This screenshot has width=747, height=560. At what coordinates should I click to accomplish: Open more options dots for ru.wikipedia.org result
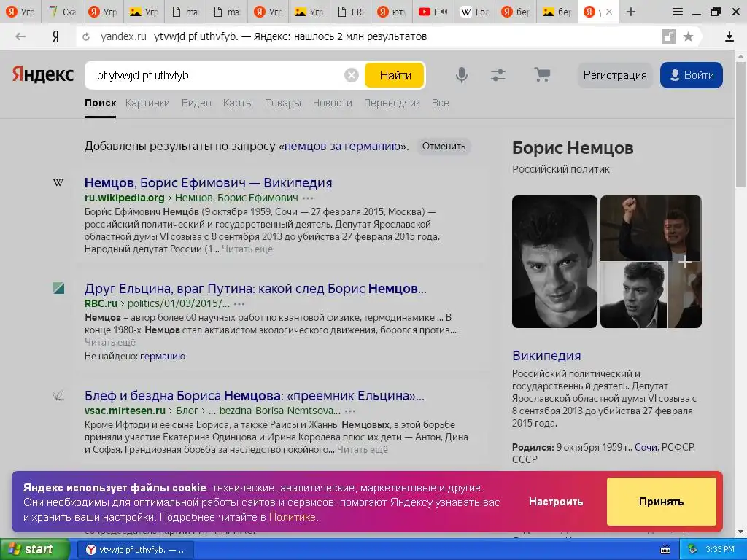(x=309, y=198)
